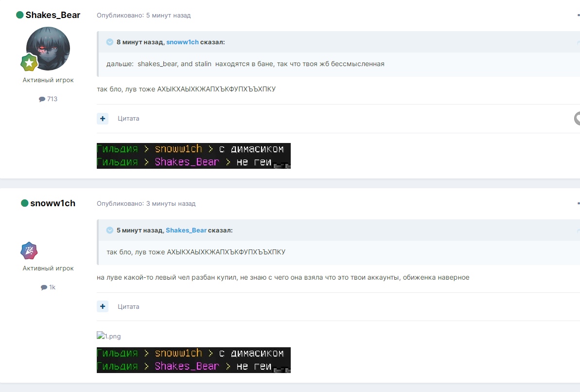The height and width of the screenshot is (392, 580).
Task: Click the broken 1.png image icon
Action: click(x=100, y=336)
